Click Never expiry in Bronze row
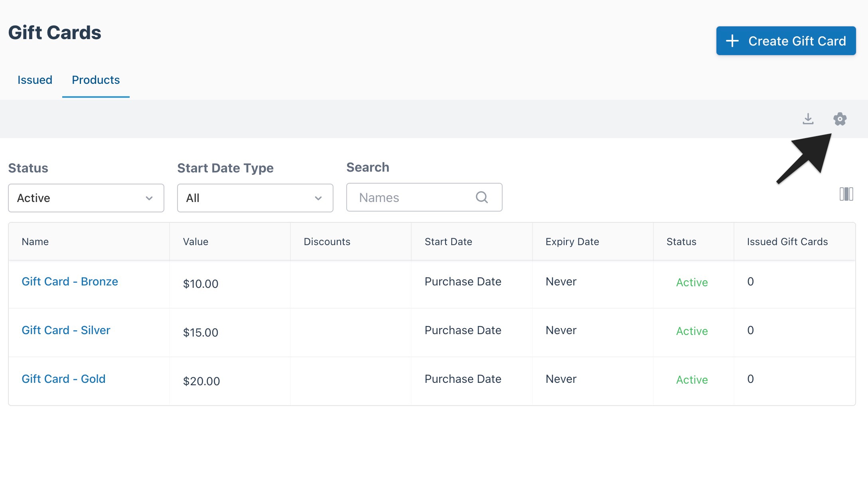 pos(561,281)
